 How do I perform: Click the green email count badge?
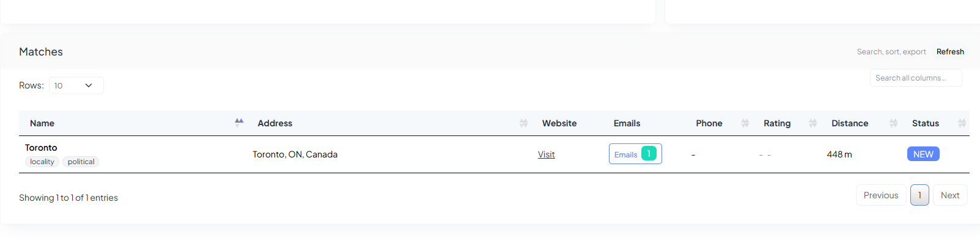tap(649, 154)
